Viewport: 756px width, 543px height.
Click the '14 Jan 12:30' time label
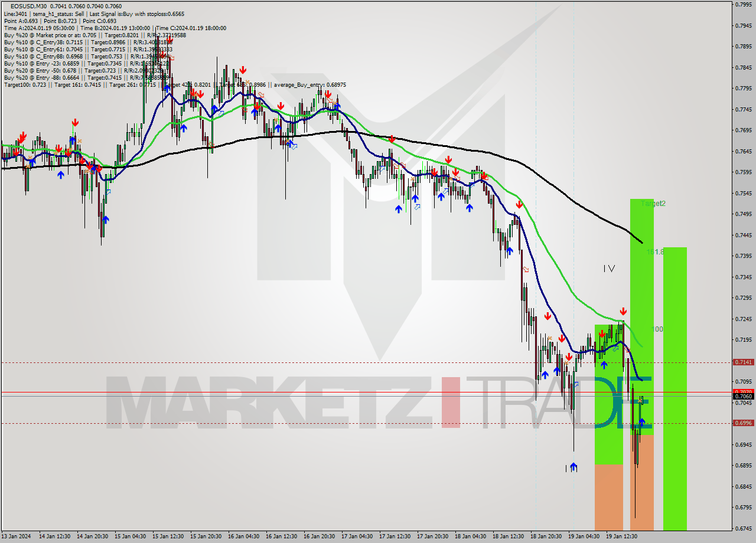(x=54, y=537)
